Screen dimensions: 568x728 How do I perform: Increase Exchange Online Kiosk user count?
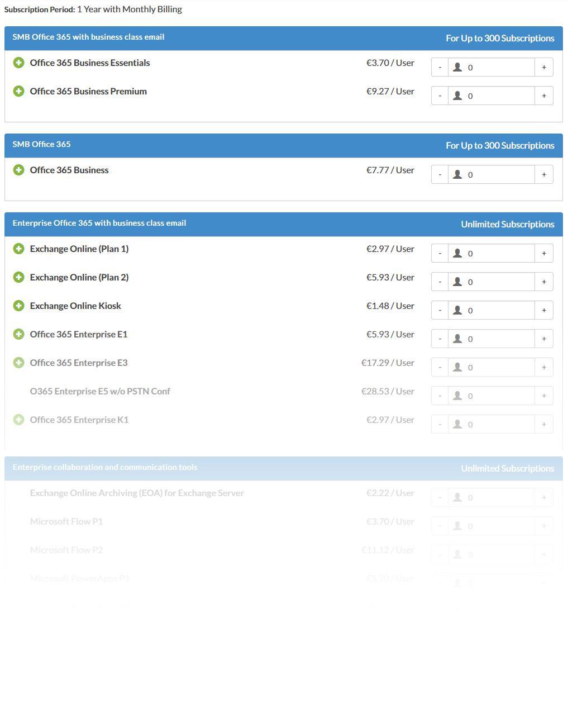(x=544, y=310)
